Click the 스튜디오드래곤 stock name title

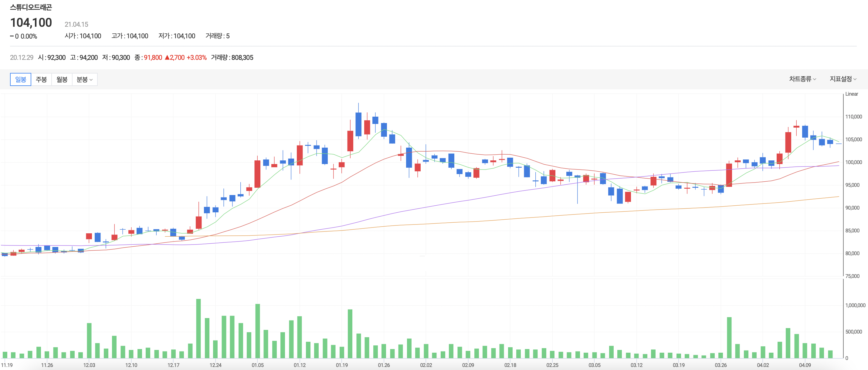click(x=31, y=7)
